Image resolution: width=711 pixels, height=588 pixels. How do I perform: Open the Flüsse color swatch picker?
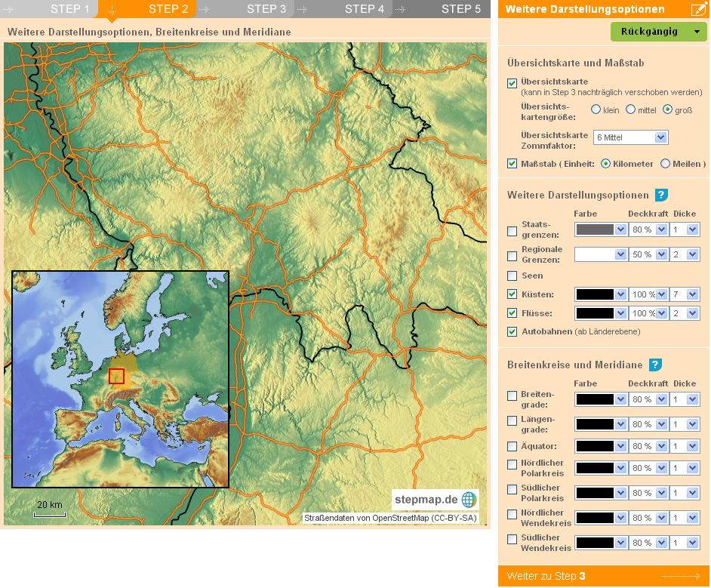pos(600,313)
